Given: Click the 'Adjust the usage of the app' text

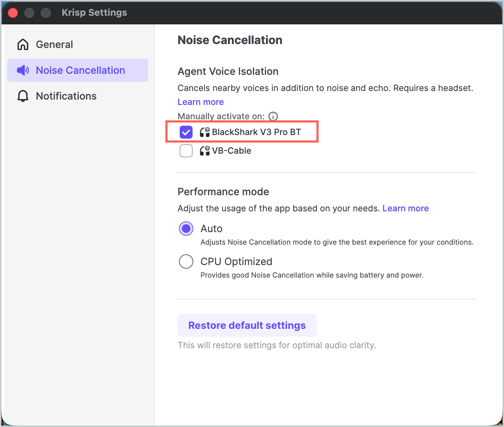Looking at the screenshot, I should pyautogui.click(x=278, y=208).
